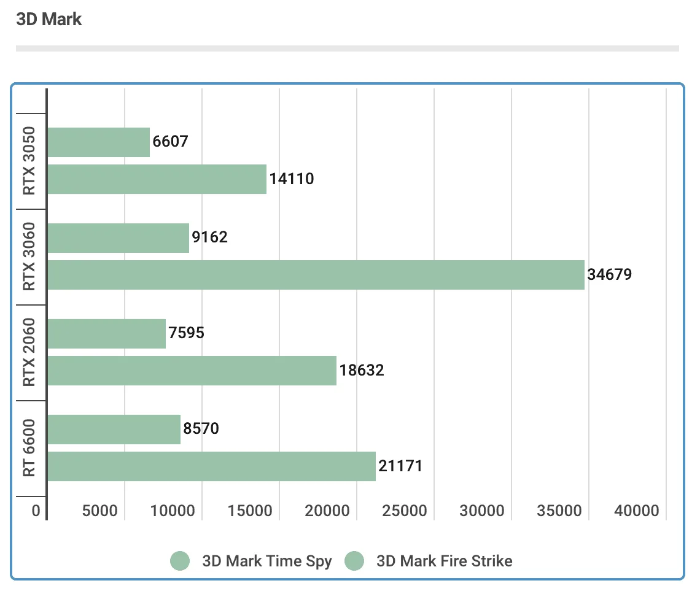This screenshot has width=700, height=594.
Task: Click the 0 axis tick label
Action: (x=36, y=511)
